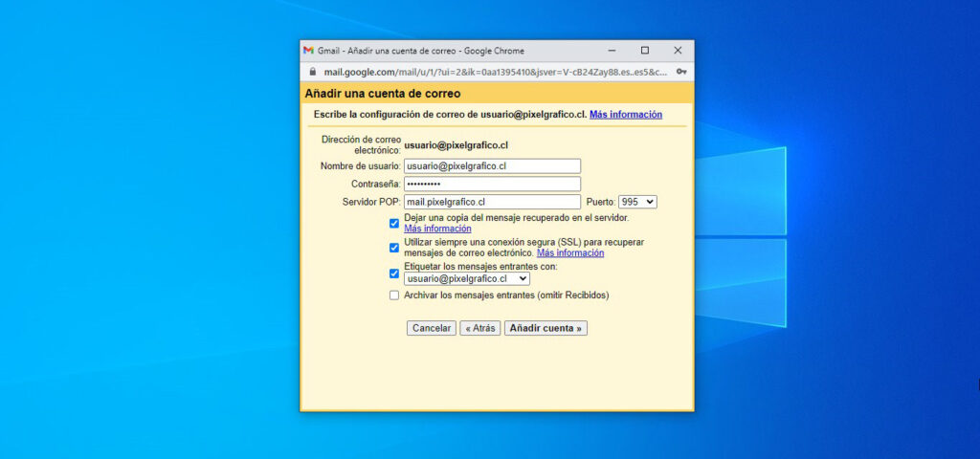Click into the Contraseña password field

[492, 184]
